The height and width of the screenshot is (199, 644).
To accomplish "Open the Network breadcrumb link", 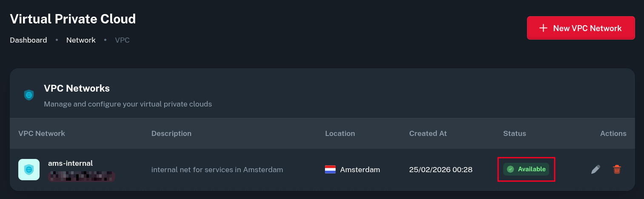I will click(x=81, y=40).
